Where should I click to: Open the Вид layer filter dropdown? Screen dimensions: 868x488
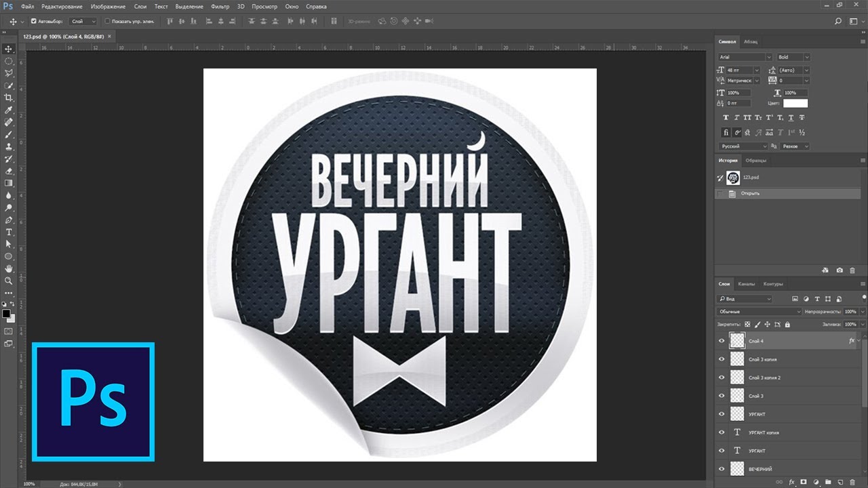click(x=745, y=299)
